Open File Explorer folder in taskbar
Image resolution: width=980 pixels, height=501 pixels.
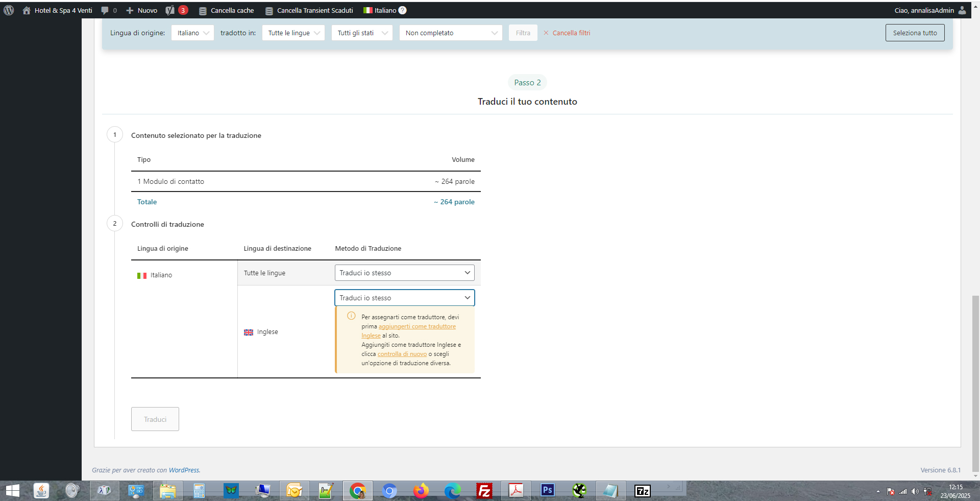tap(168, 491)
